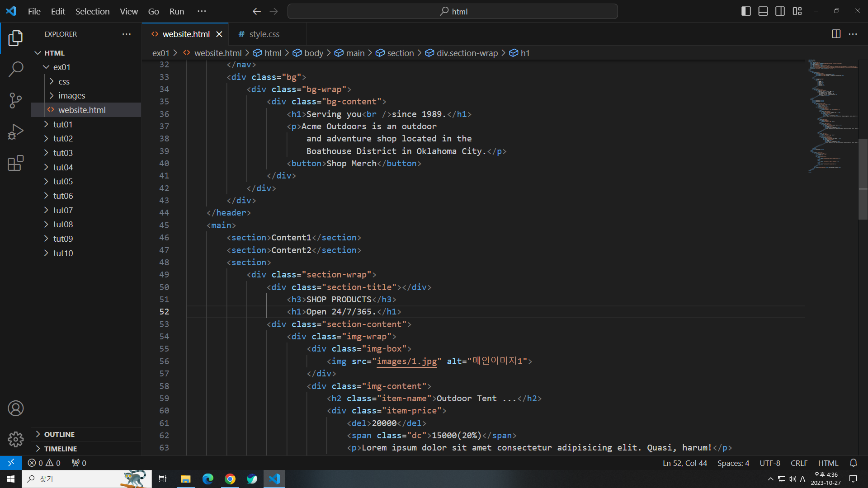Expand the css folder
The image size is (868, 488).
(64, 81)
